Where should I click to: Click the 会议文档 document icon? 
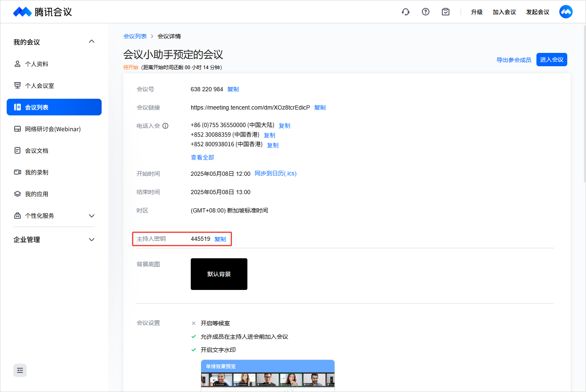coord(17,150)
